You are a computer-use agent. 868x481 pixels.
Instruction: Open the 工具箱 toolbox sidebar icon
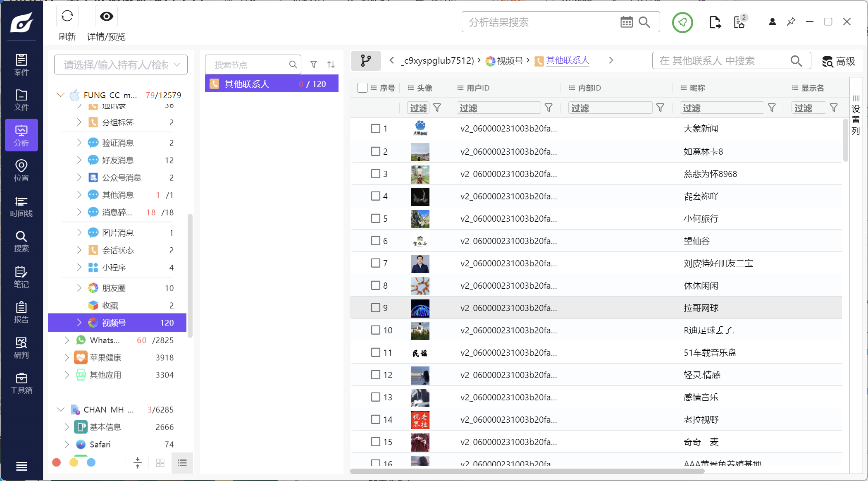21,383
